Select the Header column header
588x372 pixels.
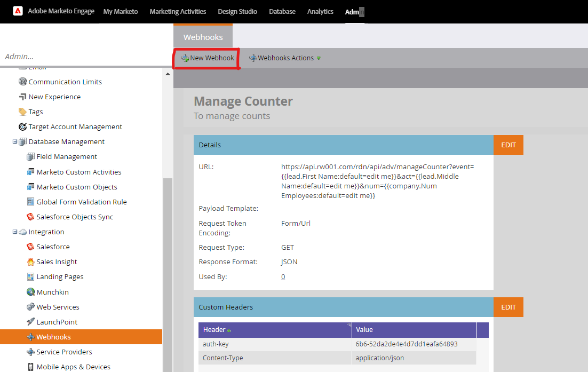click(275, 330)
